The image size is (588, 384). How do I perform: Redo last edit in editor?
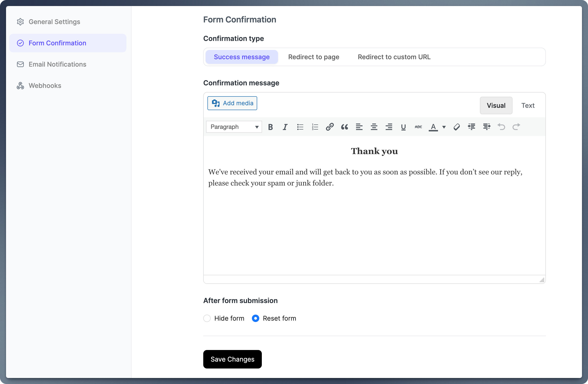pos(516,127)
